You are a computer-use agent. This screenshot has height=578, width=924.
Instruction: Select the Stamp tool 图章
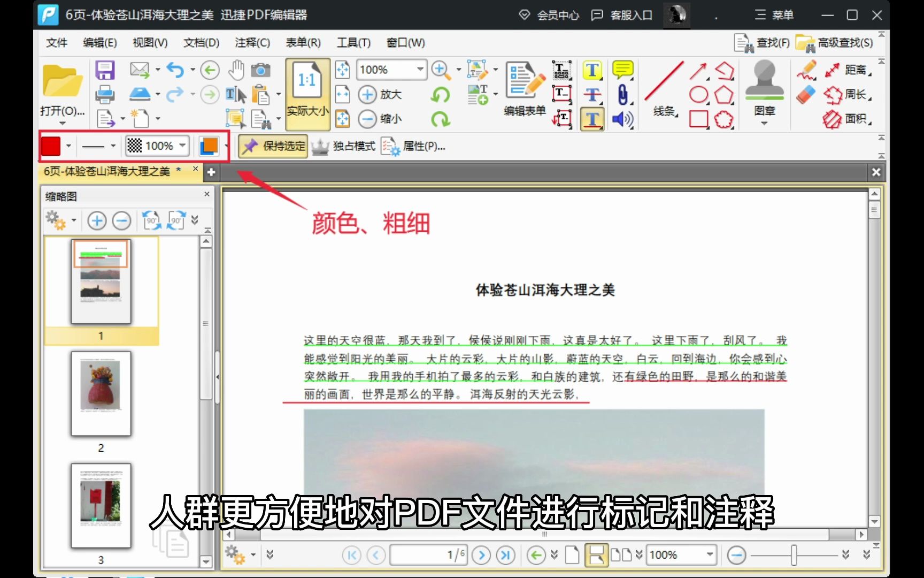pos(764,91)
